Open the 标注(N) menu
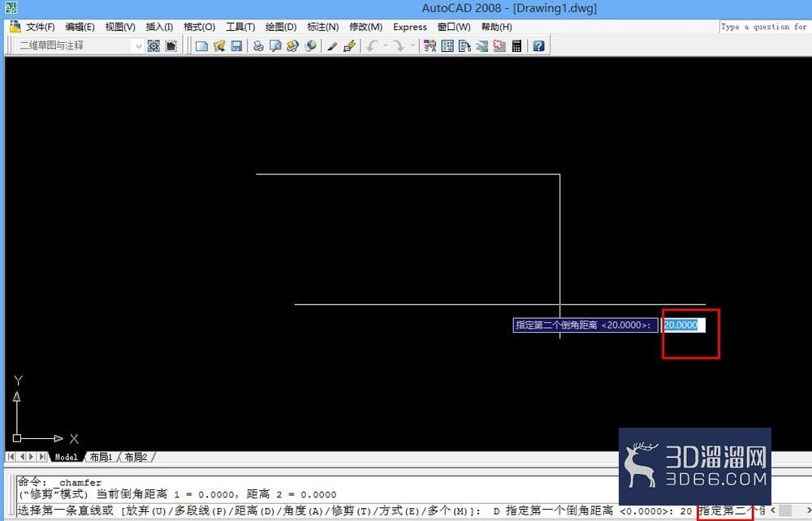812x521 pixels. 322,27
